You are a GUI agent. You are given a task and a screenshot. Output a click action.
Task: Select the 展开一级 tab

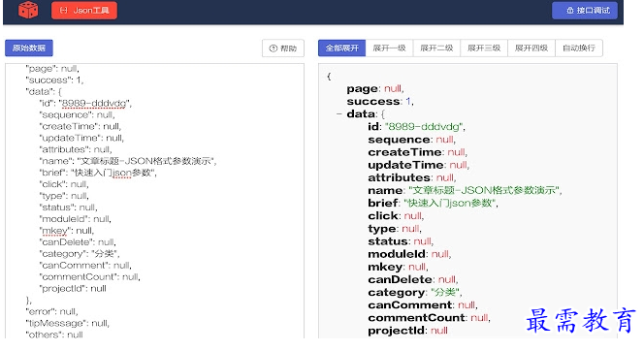[x=389, y=48]
